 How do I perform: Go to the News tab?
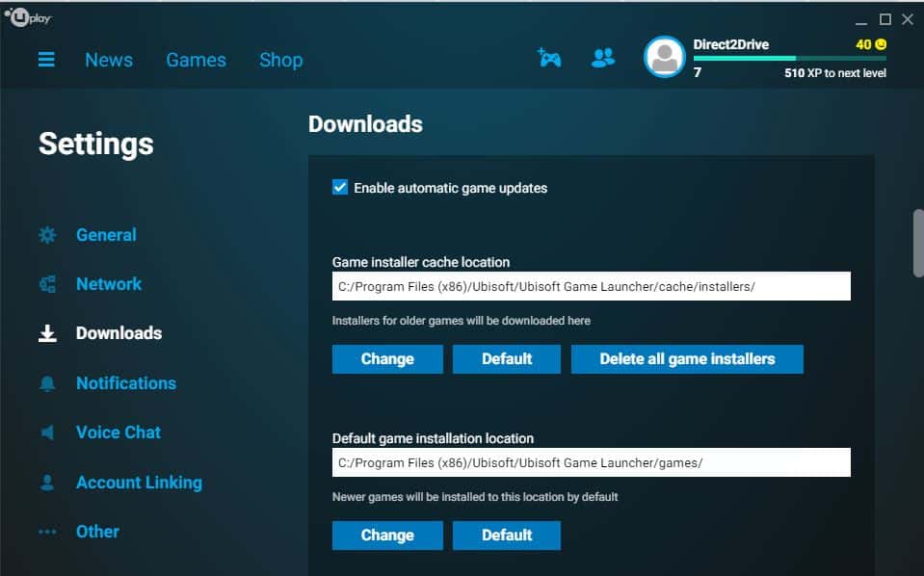[x=109, y=60]
